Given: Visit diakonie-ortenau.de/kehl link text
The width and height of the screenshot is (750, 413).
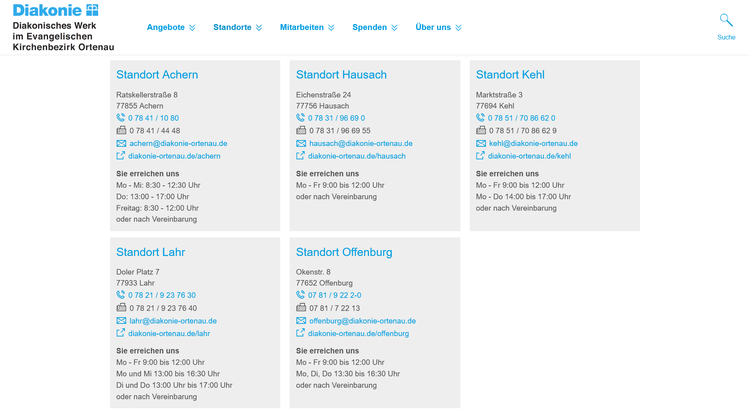Looking at the screenshot, I should [529, 156].
